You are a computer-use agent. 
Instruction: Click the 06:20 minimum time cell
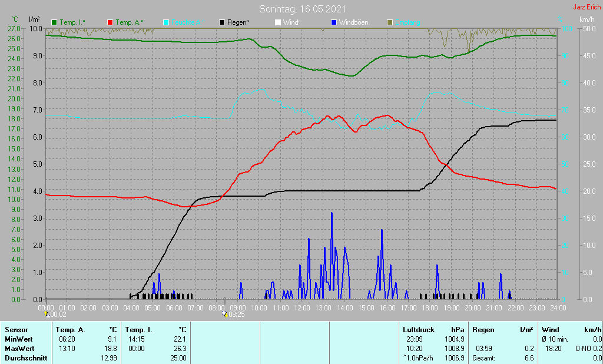click(67, 339)
